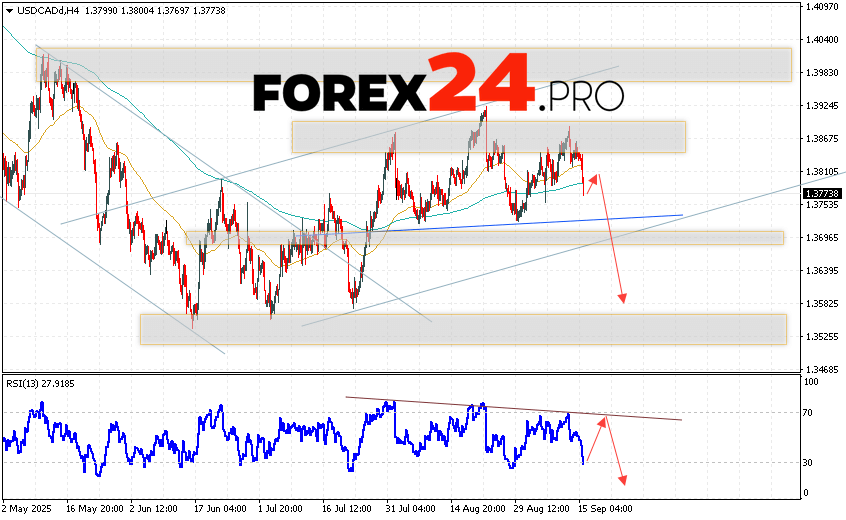
Task: Select the 2 May 2025 date label
Action: pyautogui.click(x=25, y=507)
